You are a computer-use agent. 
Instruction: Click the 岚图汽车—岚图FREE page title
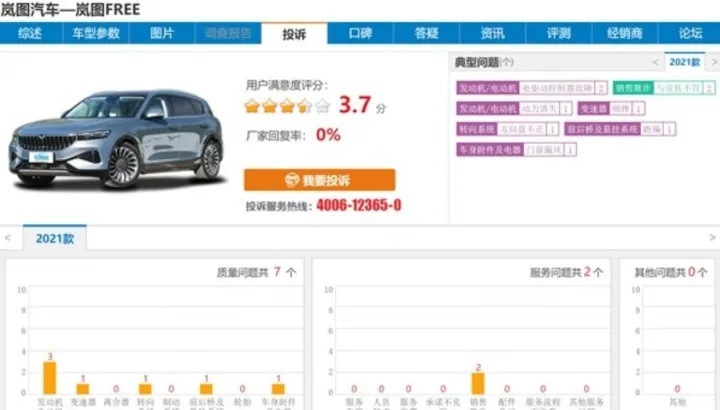(70, 9)
